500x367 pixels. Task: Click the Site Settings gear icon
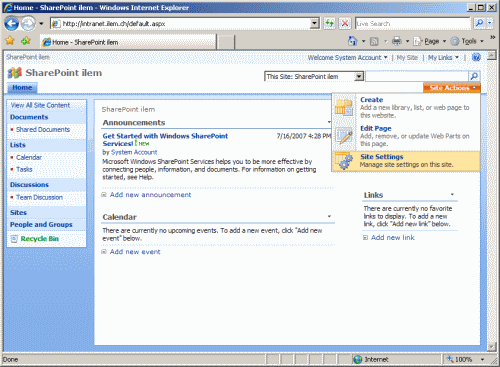click(344, 161)
